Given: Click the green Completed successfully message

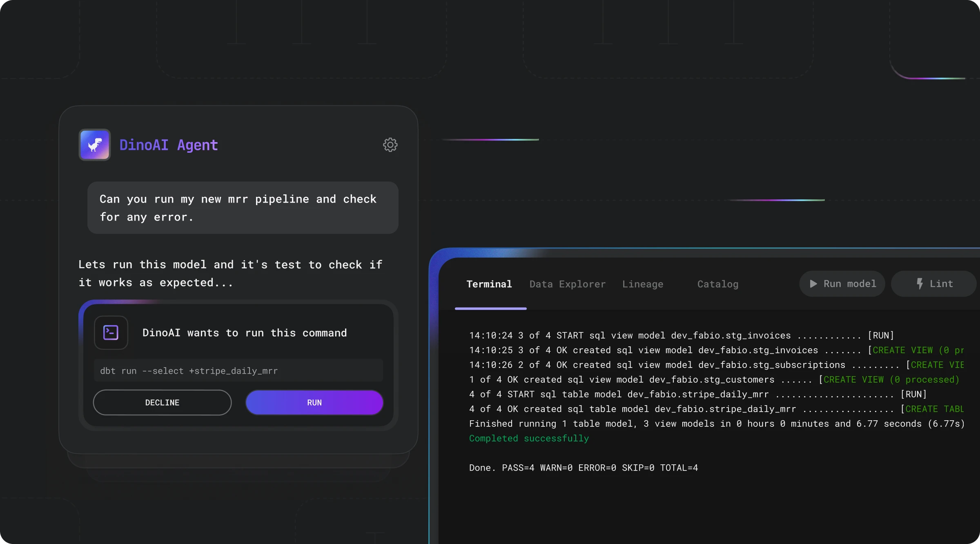Looking at the screenshot, I should [x=528, y=438].
